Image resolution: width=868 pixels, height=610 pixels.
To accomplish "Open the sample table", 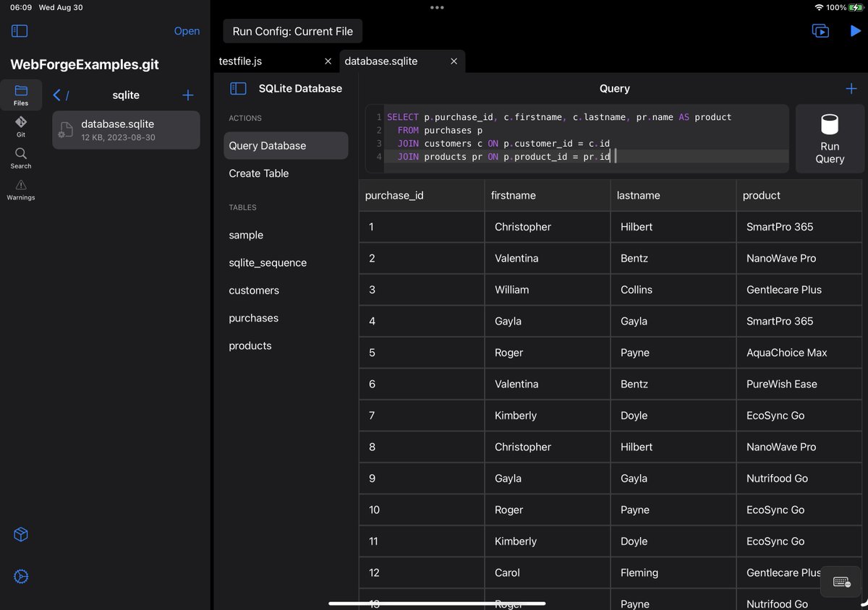I will (286, 235).
